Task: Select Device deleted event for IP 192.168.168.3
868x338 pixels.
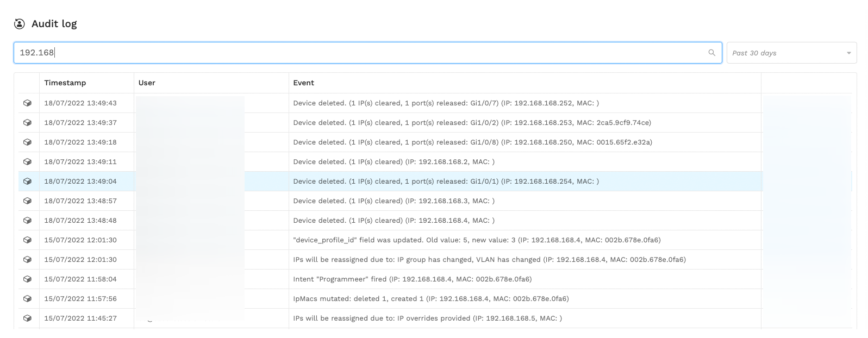Action: (394, 201)
